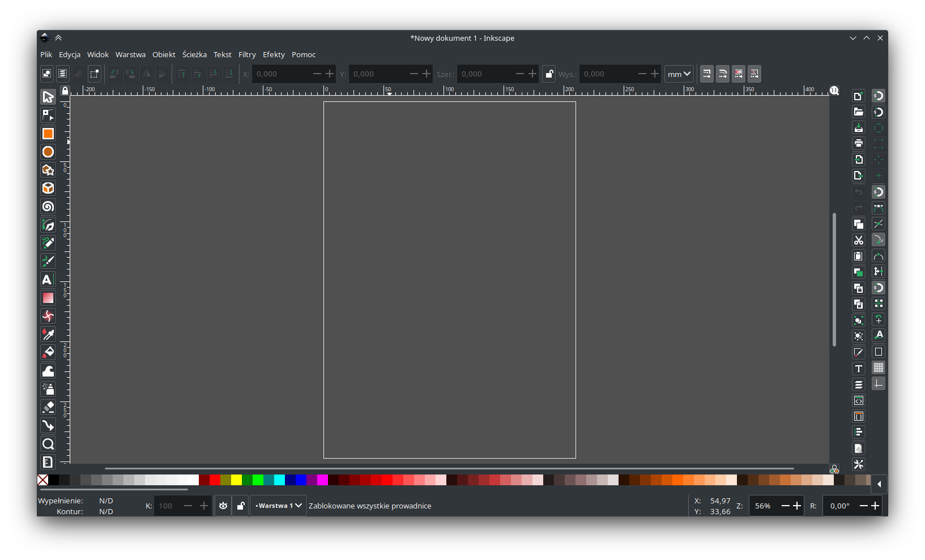This screenshot has height=560, width=925.
Task: Select the Rectangle tool
Action: click(48, 134)
